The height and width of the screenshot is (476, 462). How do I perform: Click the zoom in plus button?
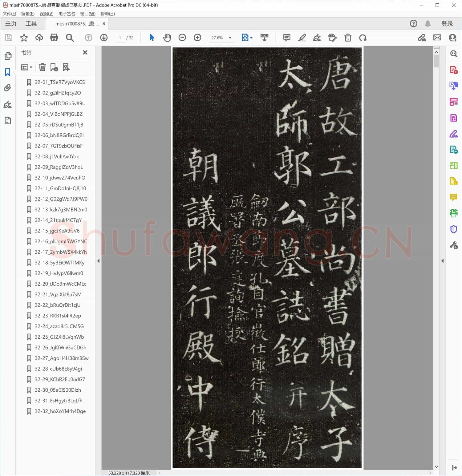tap(197, 38)
